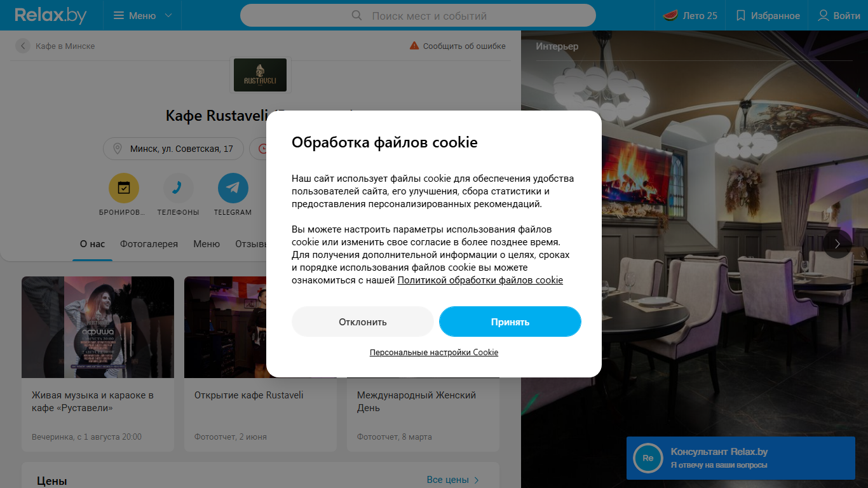The width and height of the screenshot is (868, 488).
Task: Open the Консультант Relax.by chat widget
Action: (x=741, y=458)
